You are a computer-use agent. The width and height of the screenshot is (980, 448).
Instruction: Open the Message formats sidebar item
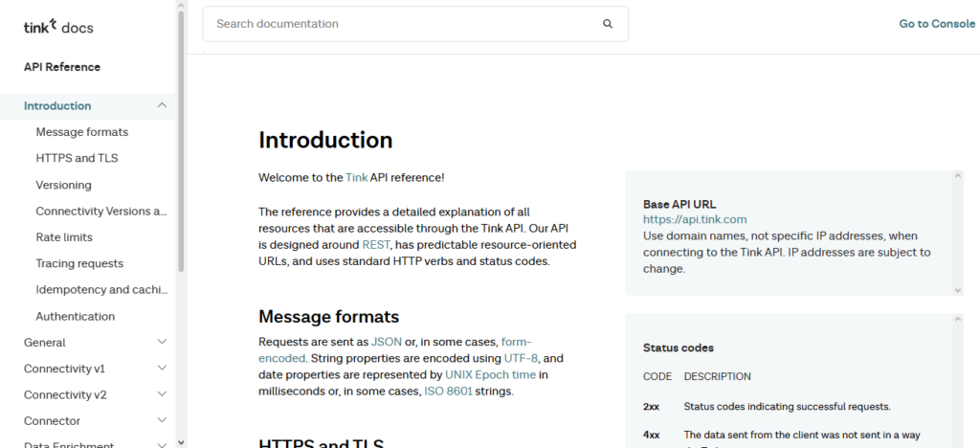click(82, 132)
